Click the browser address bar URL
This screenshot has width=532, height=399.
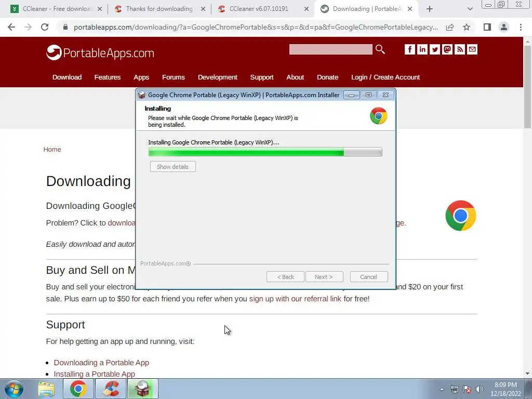tap(256, 27)
